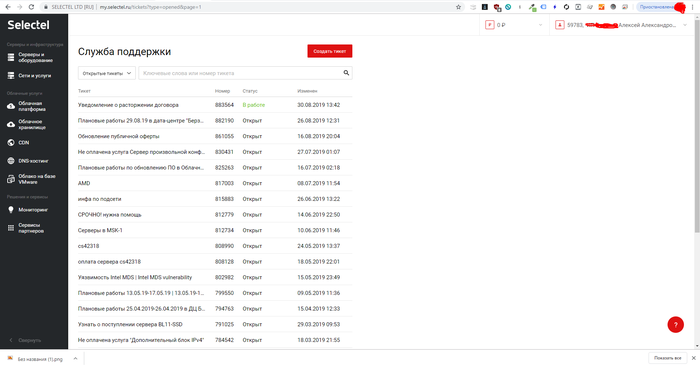Expand the balance 0 ₽ dropdown
700x366 pixels.
point(540,25)
